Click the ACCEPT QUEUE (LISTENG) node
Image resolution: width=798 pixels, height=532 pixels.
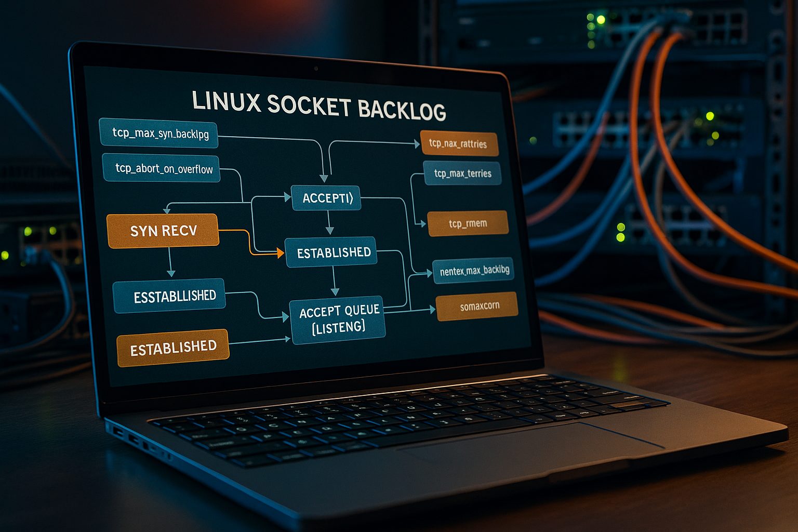tap(338, 320)
